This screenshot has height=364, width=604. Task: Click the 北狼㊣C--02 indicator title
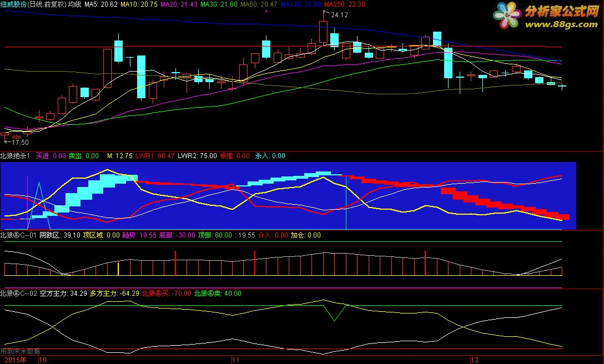[x=18, y=293]
